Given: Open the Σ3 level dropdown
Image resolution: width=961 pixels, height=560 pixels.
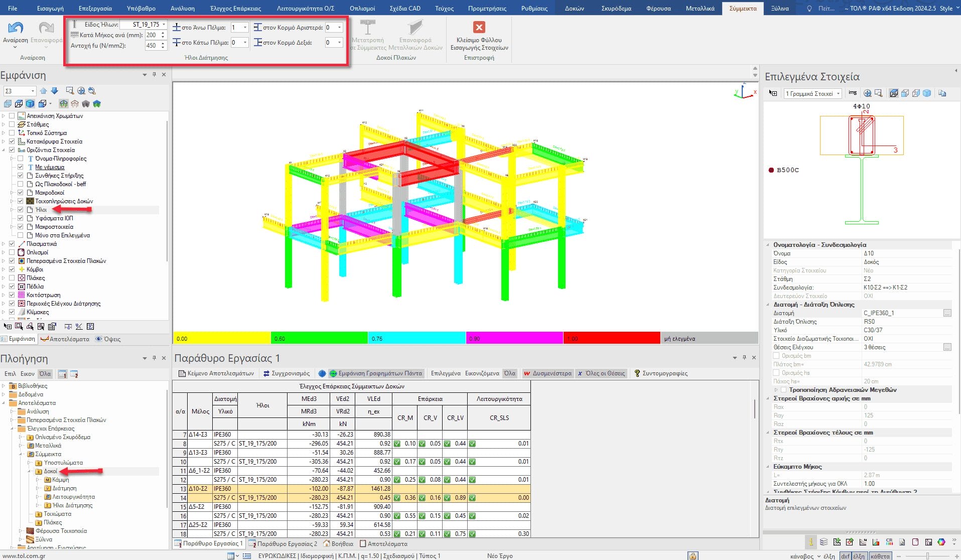Looking at the screenshot, I should click(x=33, y=91).
